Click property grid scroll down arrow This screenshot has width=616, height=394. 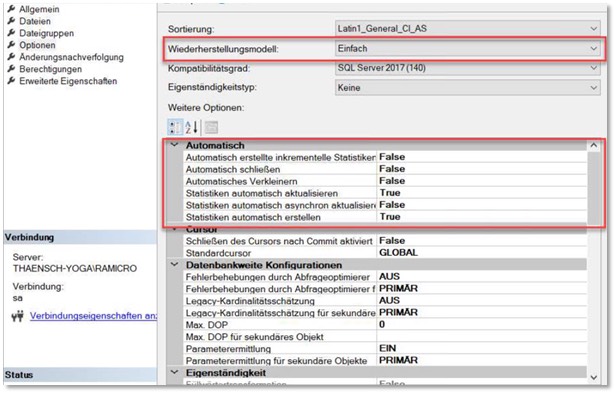coord(594,378)
